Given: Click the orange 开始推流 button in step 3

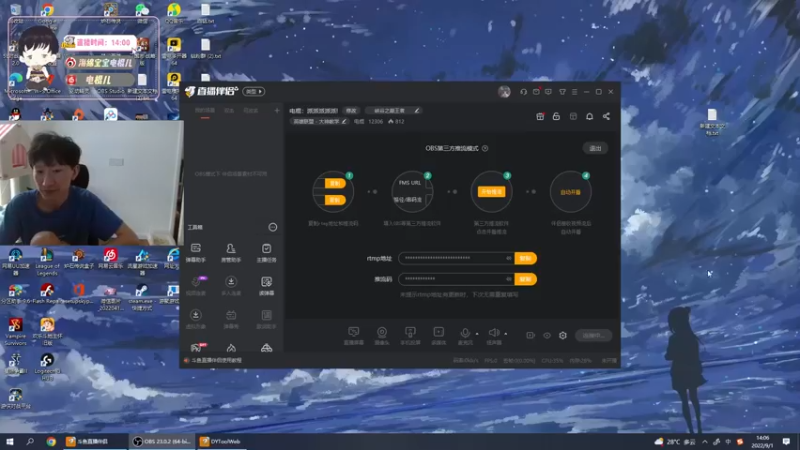Looking at the screenshot, I should tap(491, 191).
